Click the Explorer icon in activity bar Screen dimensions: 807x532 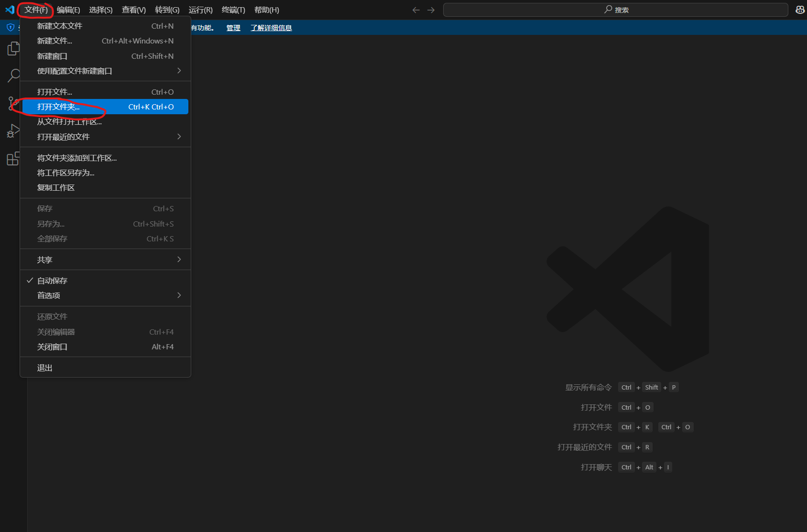[13, 48]
